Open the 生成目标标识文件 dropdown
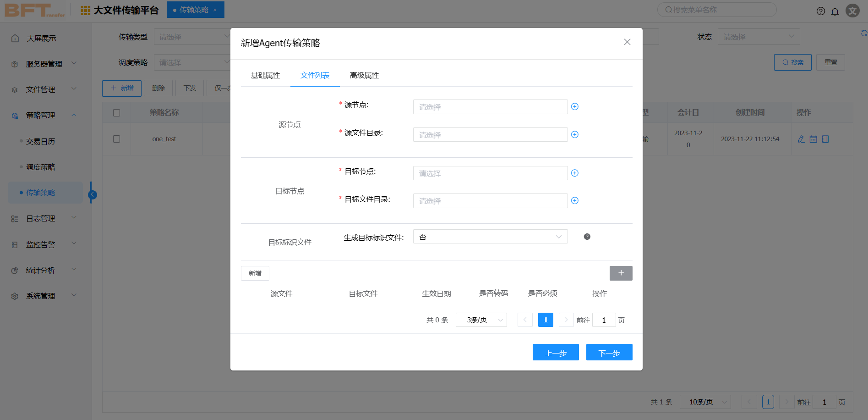The image size is (868, 420). coord(490,236)
